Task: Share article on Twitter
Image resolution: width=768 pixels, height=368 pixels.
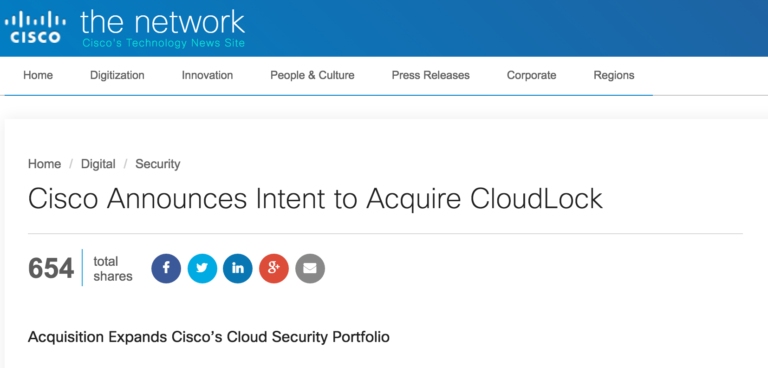Action: pos(202,269)
